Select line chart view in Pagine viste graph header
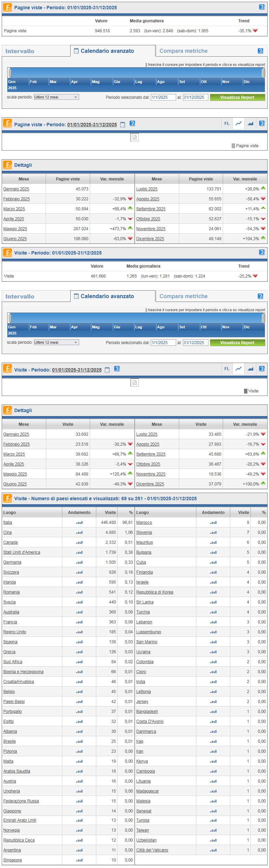 point(239,124)
